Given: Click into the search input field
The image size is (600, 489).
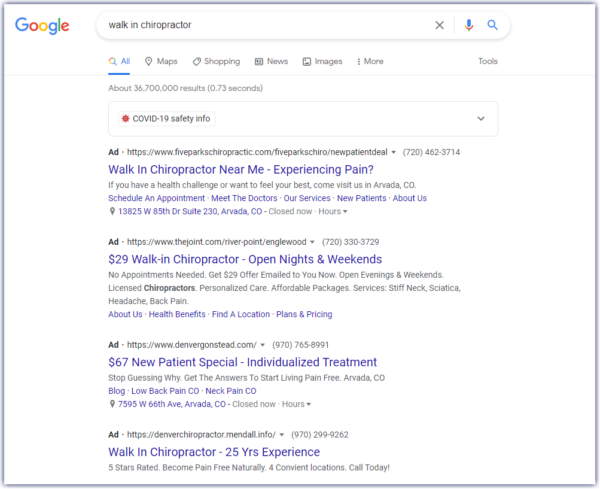Looking at the screenshot, I should [260, 26].
